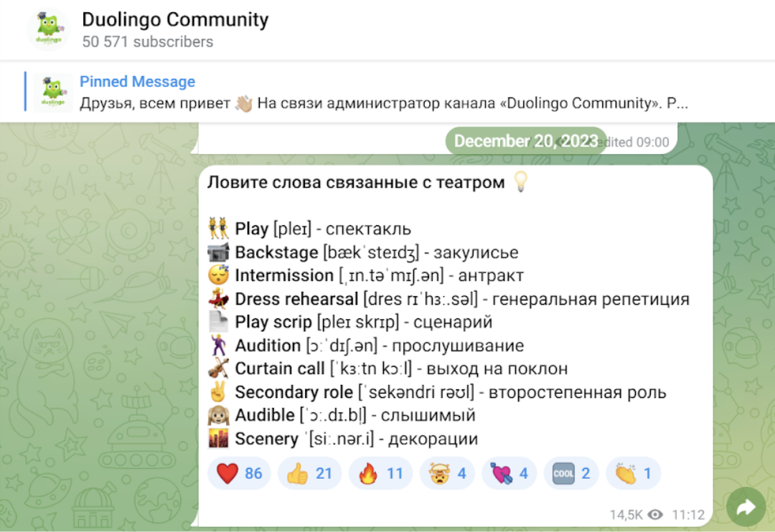Add a thumbs-up reaction with 21
The height and width of the screenshot is (532, 775).
[309, 473]
